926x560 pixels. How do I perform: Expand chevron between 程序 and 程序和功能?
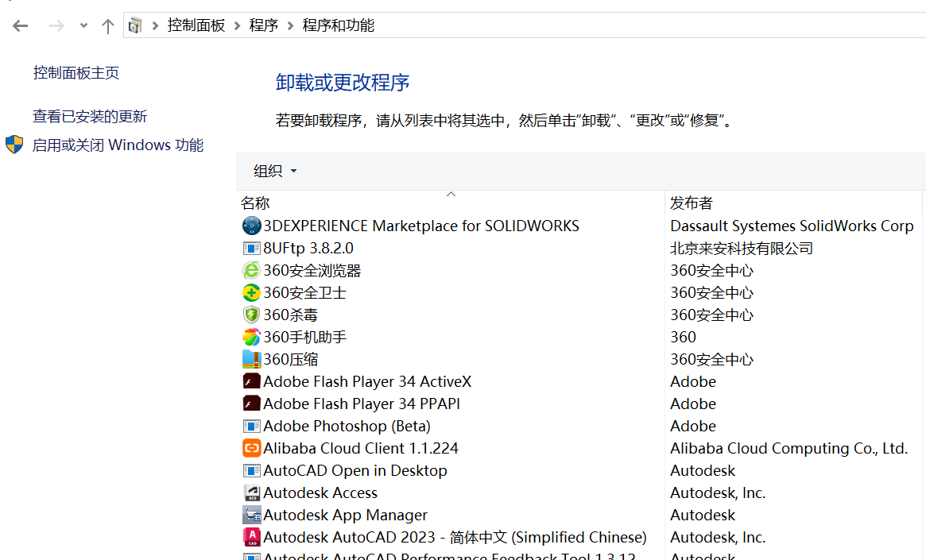coord(291,25)
